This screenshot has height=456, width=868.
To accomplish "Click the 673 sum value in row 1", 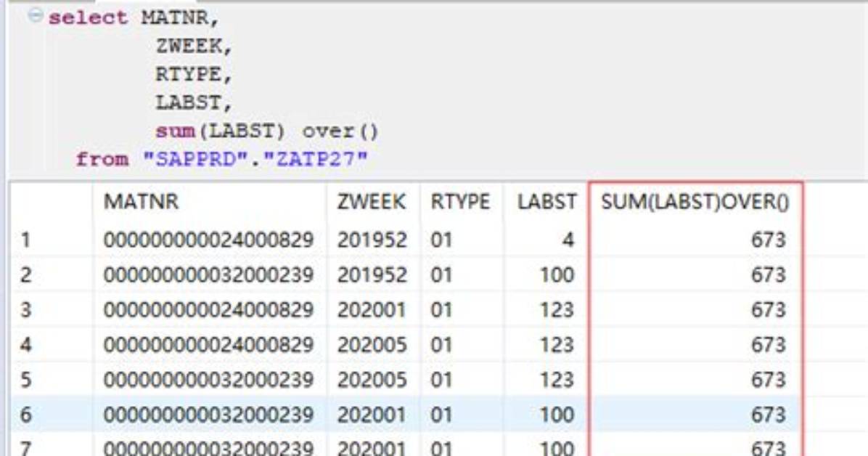I will [769, 240].
